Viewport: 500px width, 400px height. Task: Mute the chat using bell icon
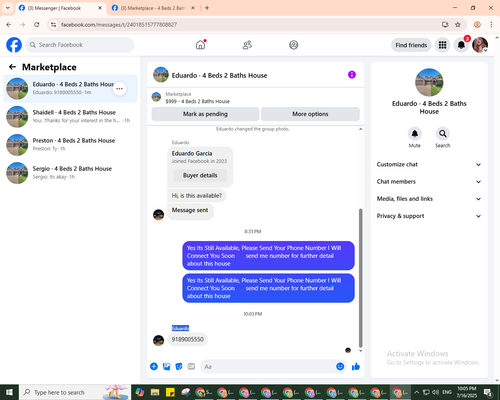click(415, 134)
